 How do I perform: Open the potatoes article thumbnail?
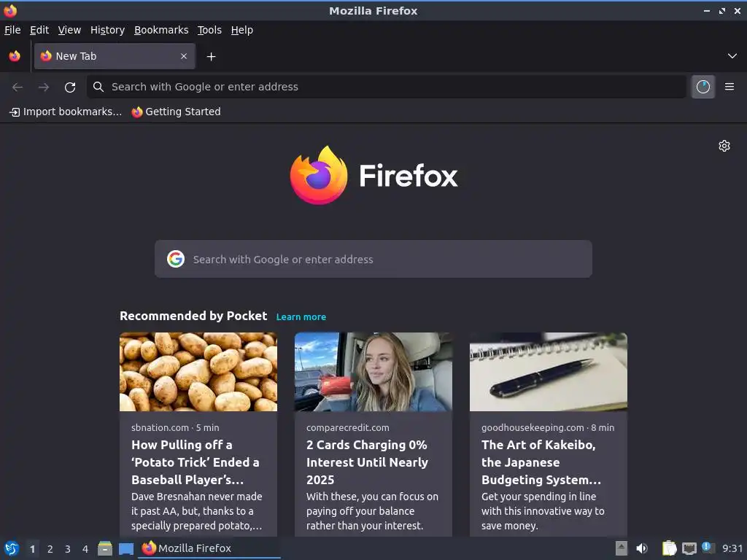[x=198, y=371]
